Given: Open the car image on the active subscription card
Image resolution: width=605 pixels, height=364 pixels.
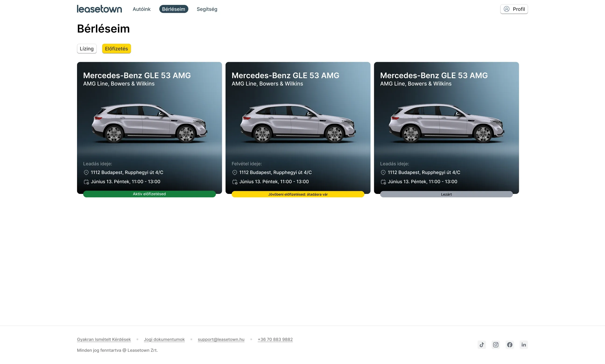Looking at the screenshot, I should point(149,123).
